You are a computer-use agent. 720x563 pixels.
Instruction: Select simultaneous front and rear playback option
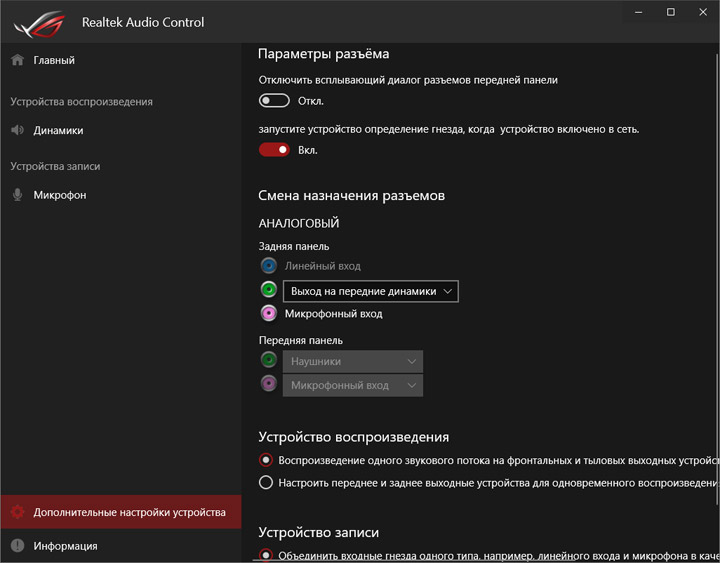[x=266, y=483]
